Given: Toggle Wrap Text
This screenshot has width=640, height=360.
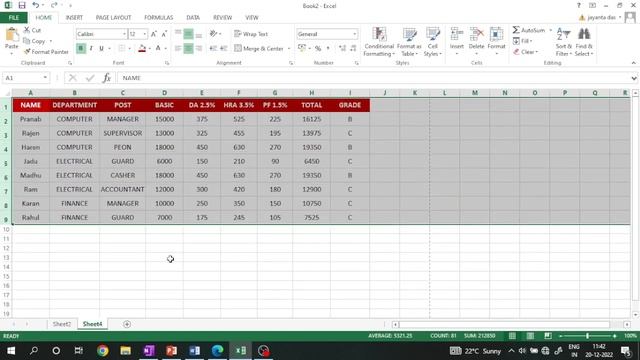Looking at the screenshot, I should (x=251, y=34).
